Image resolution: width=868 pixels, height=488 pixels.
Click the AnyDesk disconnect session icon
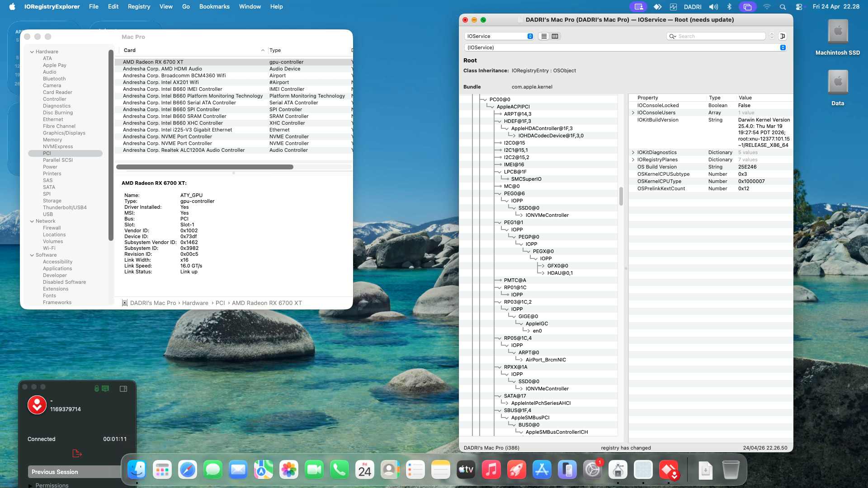tap(77, 453)
